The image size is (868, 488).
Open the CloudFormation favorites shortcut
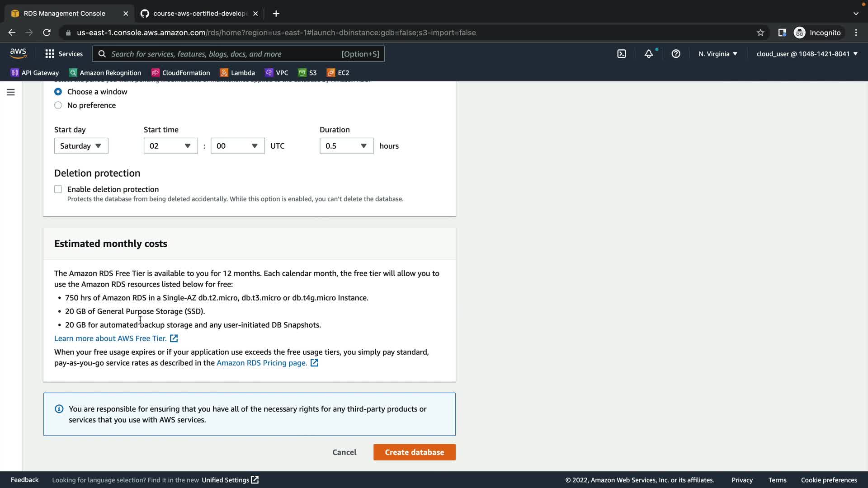(x=181, y=73)
